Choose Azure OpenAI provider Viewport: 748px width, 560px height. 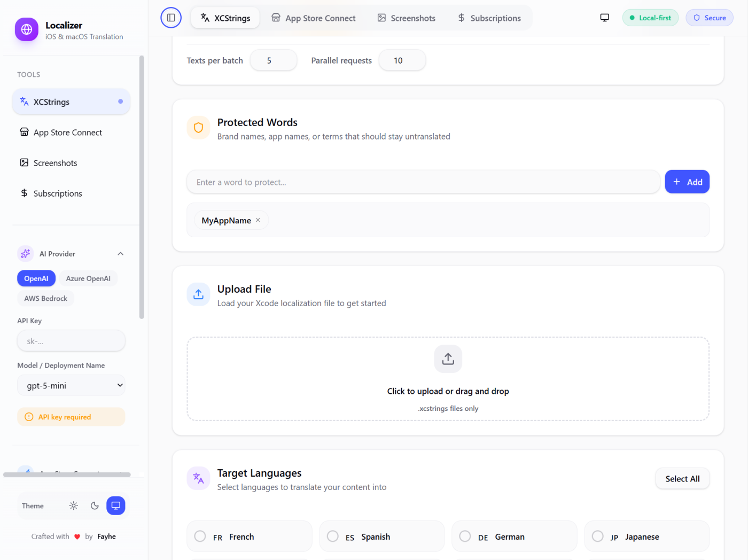(x=88, y=278)
